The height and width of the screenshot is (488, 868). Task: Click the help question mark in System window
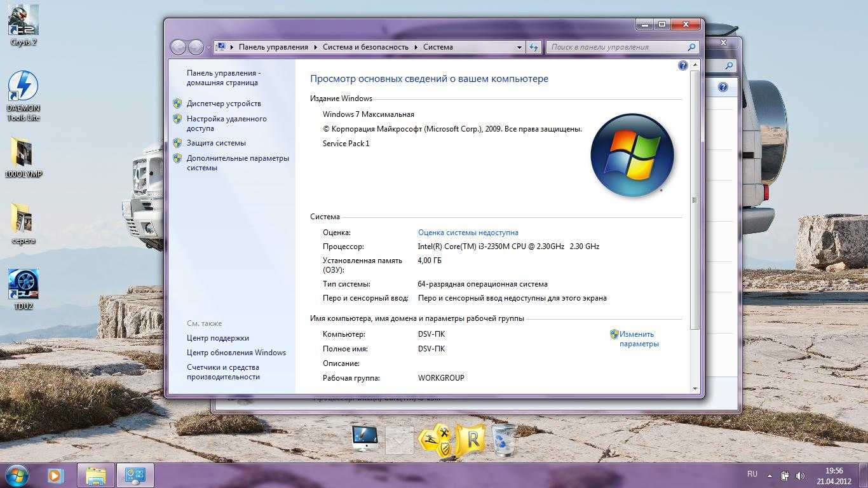click(683, 65)
